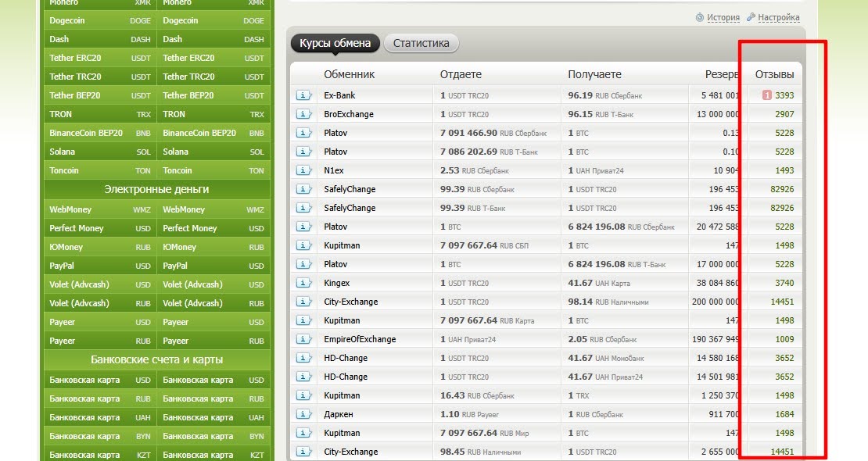Click the info icon next to EmpireOfExchange
This screenshot has height=461, width=868.
tap(303, 339)
